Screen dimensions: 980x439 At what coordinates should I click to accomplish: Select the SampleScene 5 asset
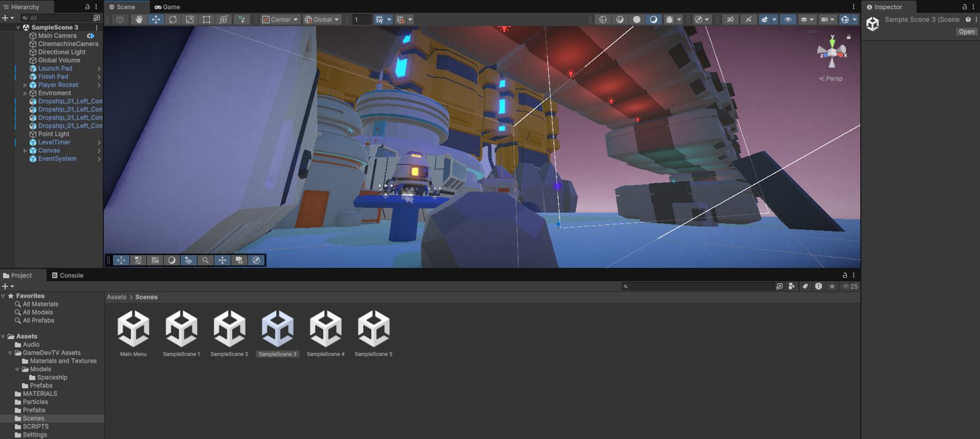point(374,333)
